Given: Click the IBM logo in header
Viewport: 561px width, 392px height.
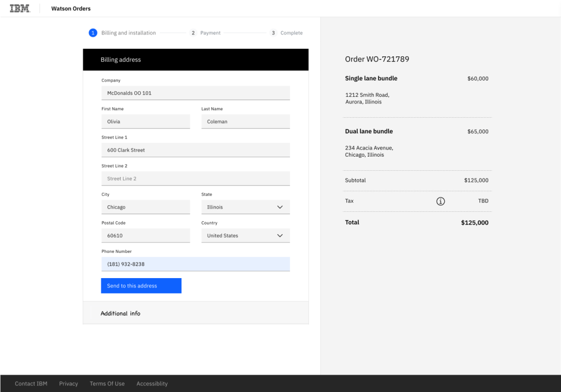Looking at the screenshot, I should (20, 9).
